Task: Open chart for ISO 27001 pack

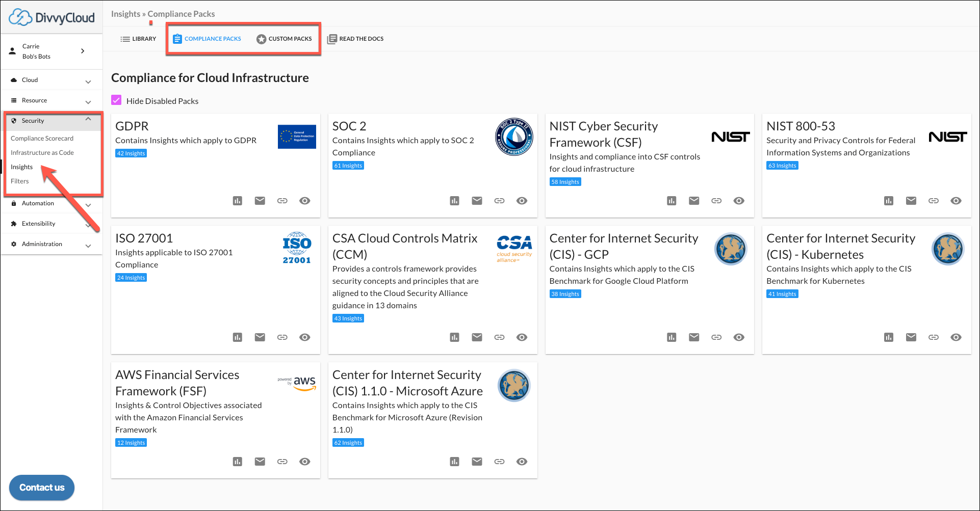Action: pyautogui.click(x=238, y=337)
